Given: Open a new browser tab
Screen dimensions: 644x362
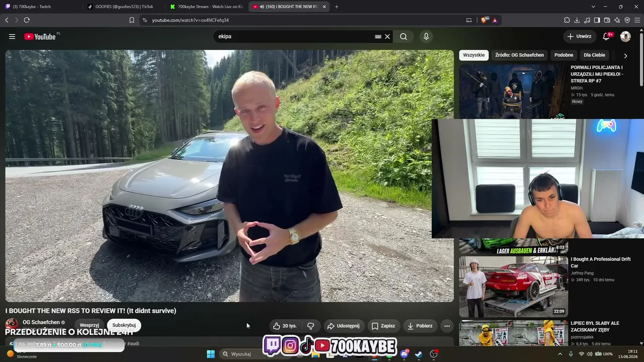Looking at the screenshot, I should [x=337, y=7].
